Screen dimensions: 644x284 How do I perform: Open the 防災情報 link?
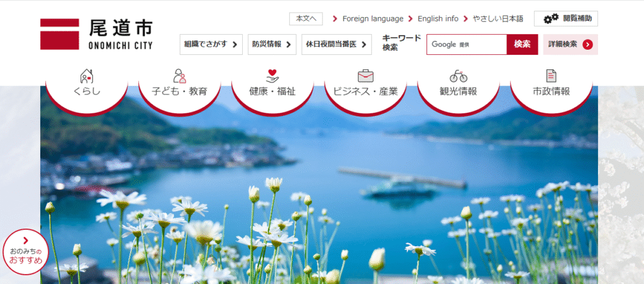click(x=272, y=44)
